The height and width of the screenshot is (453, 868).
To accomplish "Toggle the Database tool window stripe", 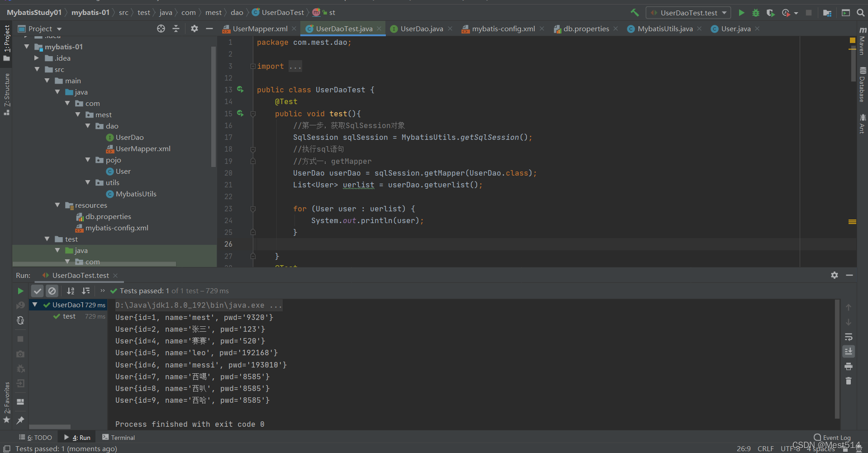I will 863,85.
